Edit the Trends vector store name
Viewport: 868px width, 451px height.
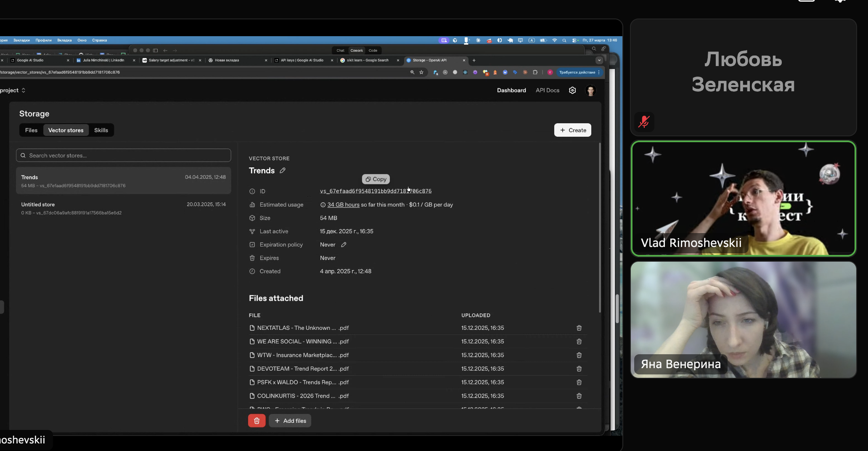coord(283,170)
